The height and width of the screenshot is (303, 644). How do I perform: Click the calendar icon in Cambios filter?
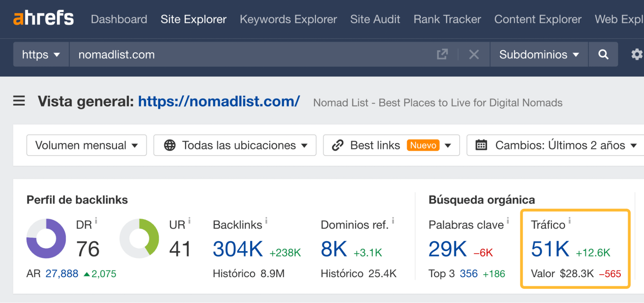pos(481,145)
